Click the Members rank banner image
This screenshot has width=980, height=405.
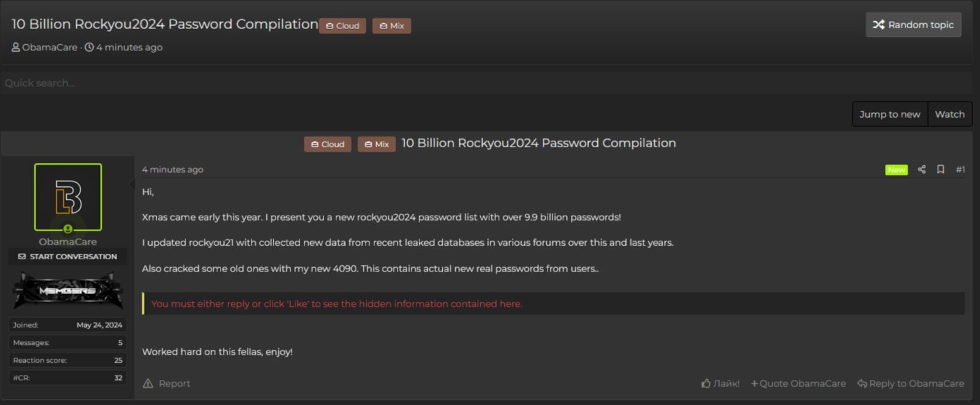(x=68, y=290)
